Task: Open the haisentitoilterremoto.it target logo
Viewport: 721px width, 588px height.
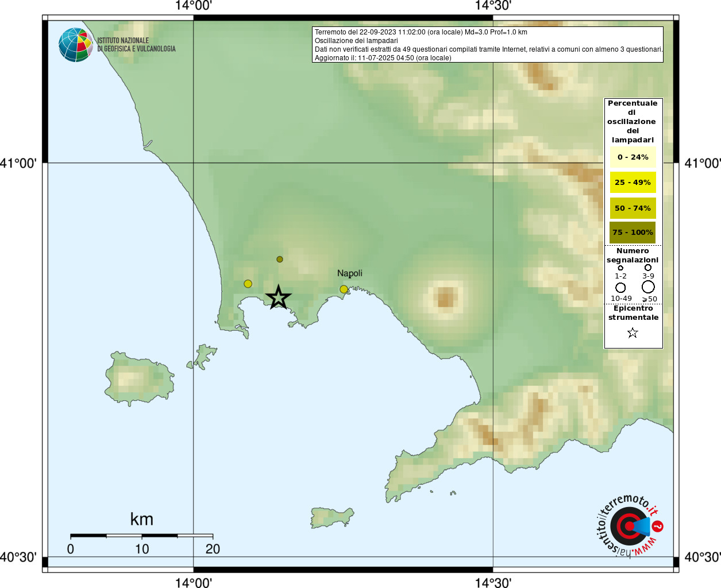Action: [x=630, y=526]
